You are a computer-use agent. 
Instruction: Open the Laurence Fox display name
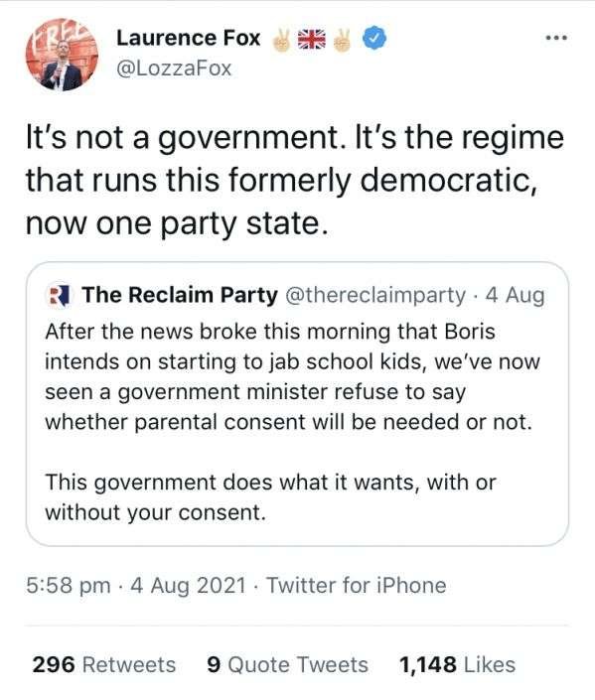coord(189,38)
